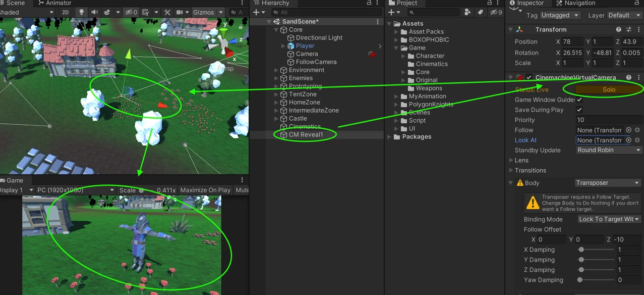
Task: Click the Cinemachine brain icon beside Camera
Action: click(372, 54)
